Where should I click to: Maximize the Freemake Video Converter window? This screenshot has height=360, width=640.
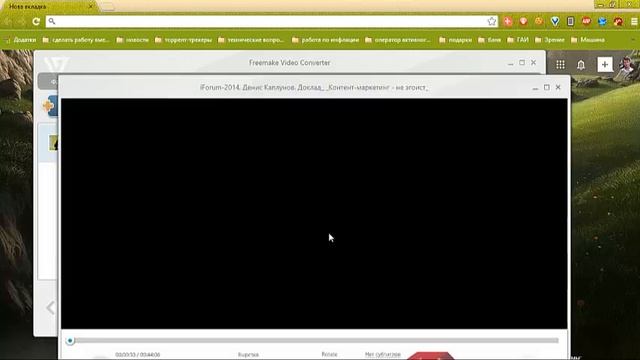[522, 62]
